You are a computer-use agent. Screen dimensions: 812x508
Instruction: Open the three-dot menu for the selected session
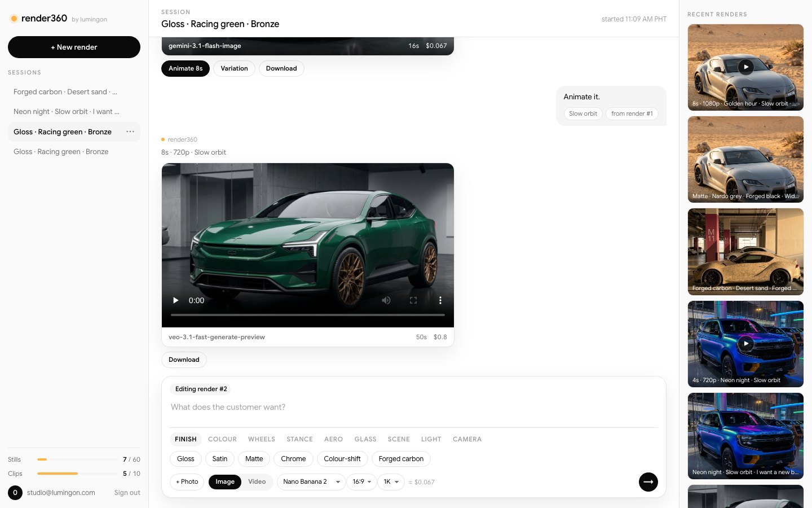click(130, 132)
